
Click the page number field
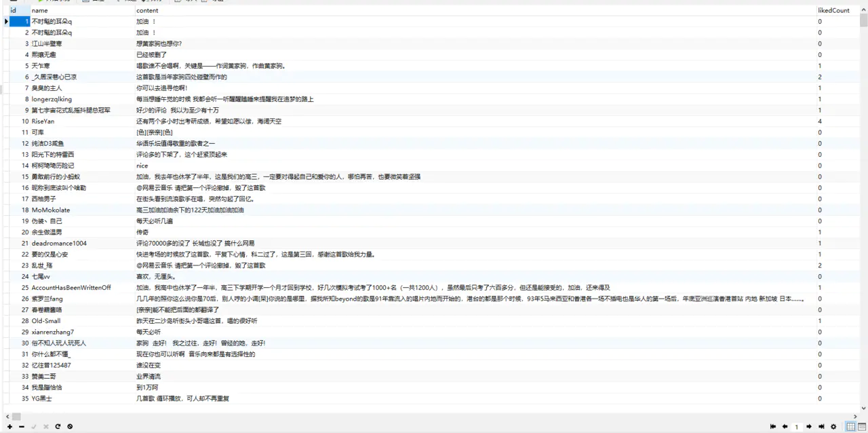[797, 427]
